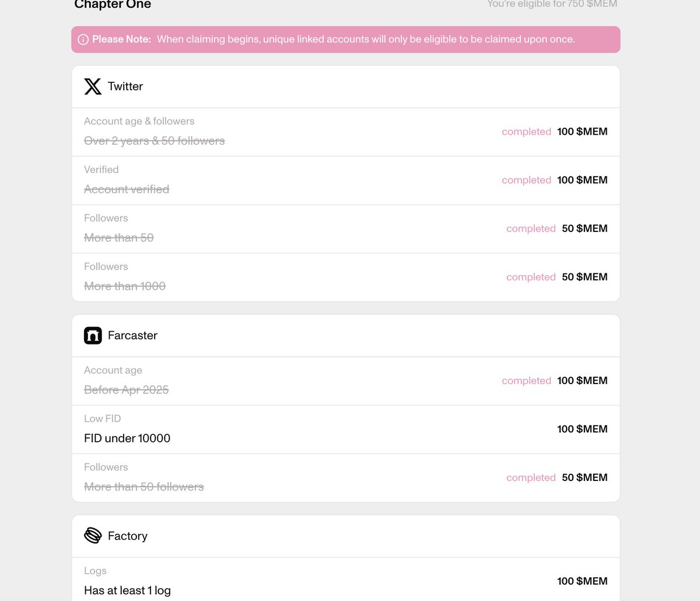Click the Chapter One heading
The height and width of the screenshot is (601, 700).
click(113, 5)
